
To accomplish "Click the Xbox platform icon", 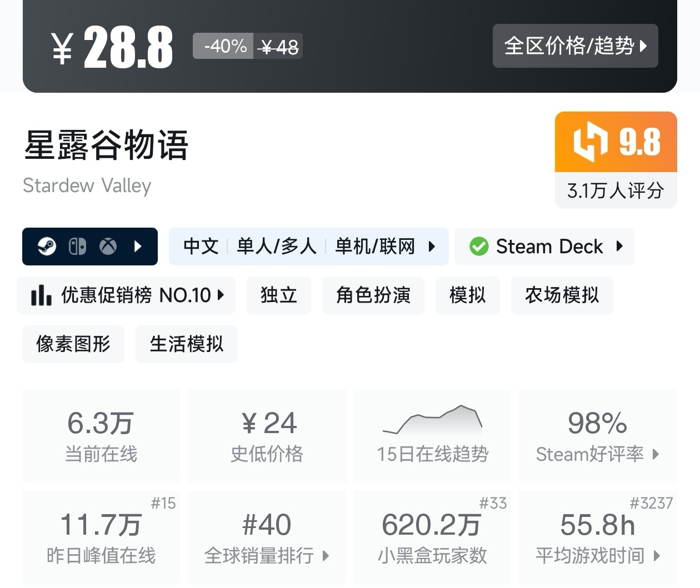I will 108,246.
